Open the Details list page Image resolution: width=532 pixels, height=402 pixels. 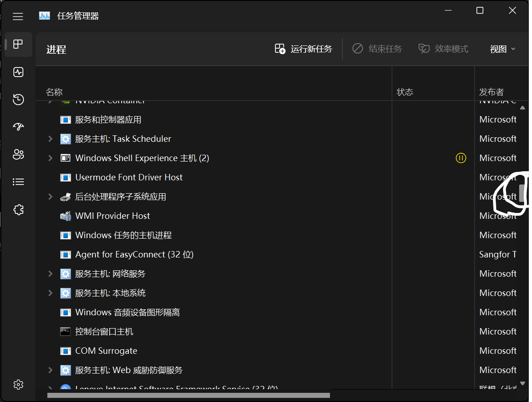[x=18, y=182]
